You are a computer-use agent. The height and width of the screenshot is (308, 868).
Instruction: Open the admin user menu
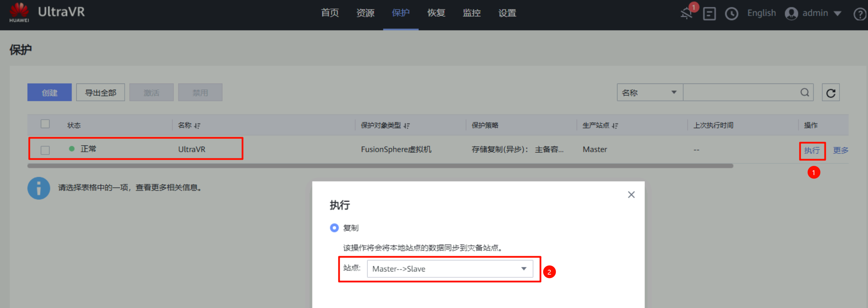click(x=813, y=14)
